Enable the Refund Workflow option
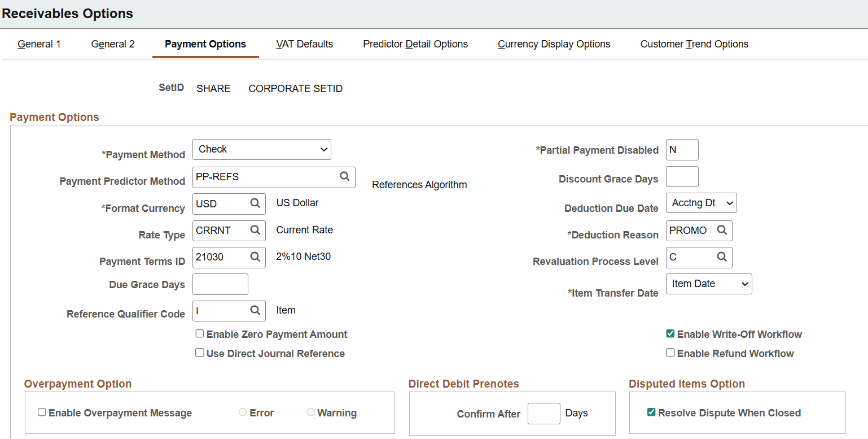The height and width of the screenshot is (439, 868). pos(670,353)
